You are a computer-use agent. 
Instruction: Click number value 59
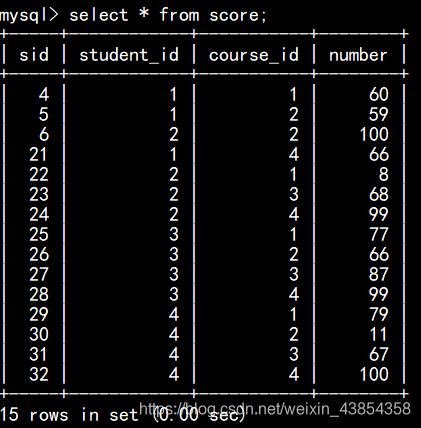[379, 114]
